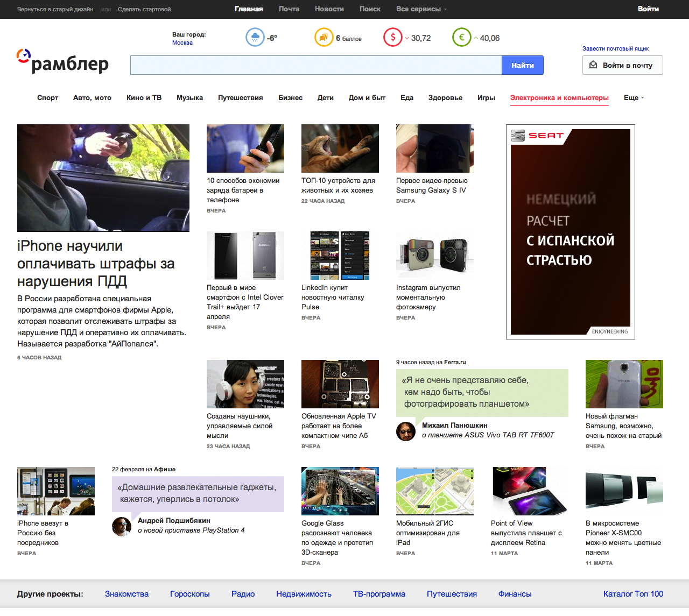Open the Google Glass thumbnail
Viewport: 689px width, 616px height.
pyautogui.click(x=340, y=491)
